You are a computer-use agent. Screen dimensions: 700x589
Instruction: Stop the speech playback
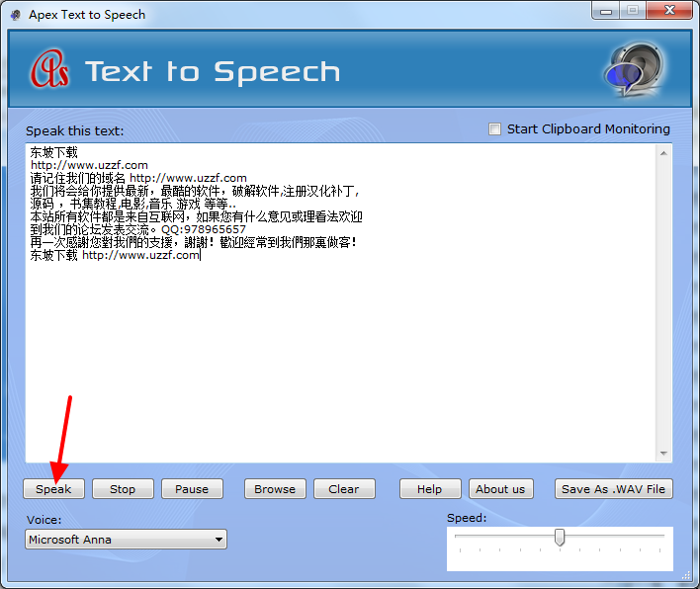[123, 489]
